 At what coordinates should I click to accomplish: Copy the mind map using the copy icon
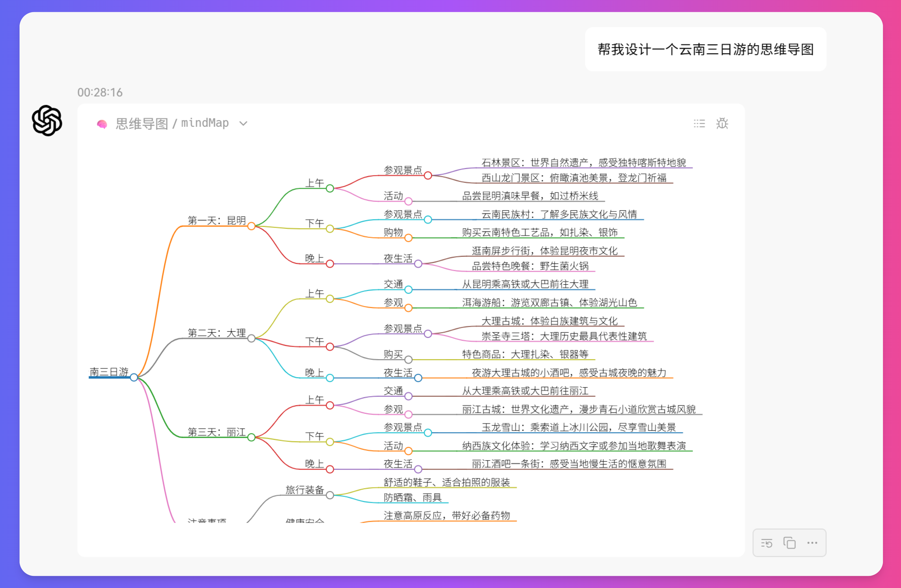[x=789, y=543]
